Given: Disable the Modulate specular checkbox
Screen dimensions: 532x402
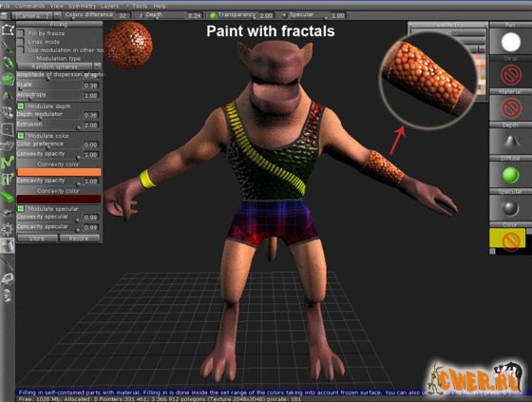Looking at the screenshot, I should pyautogui.click(x=21, y=209).
